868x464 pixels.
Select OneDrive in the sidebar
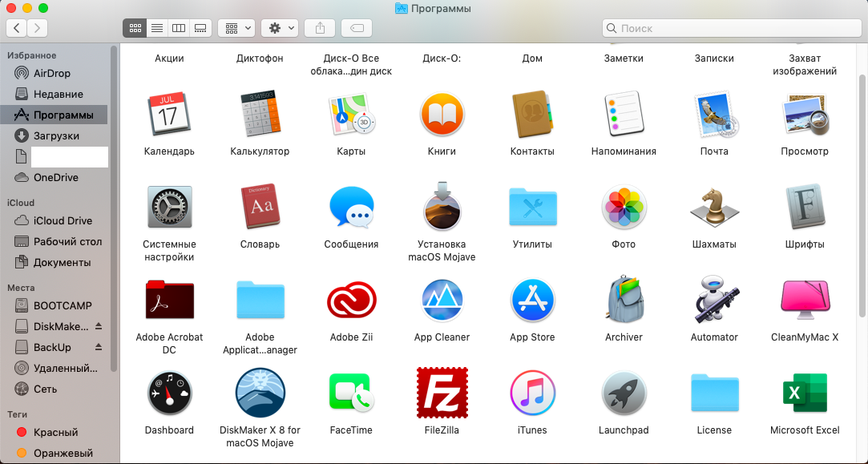55,178
